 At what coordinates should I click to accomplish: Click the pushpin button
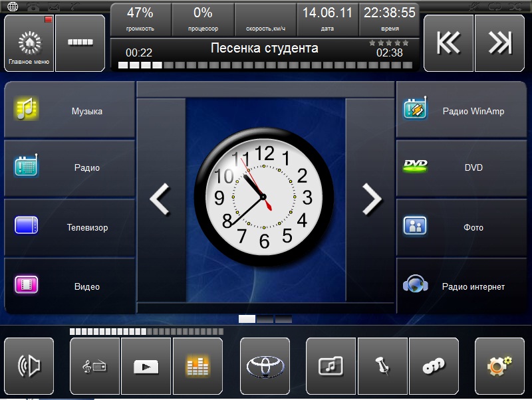coord(383,365)
